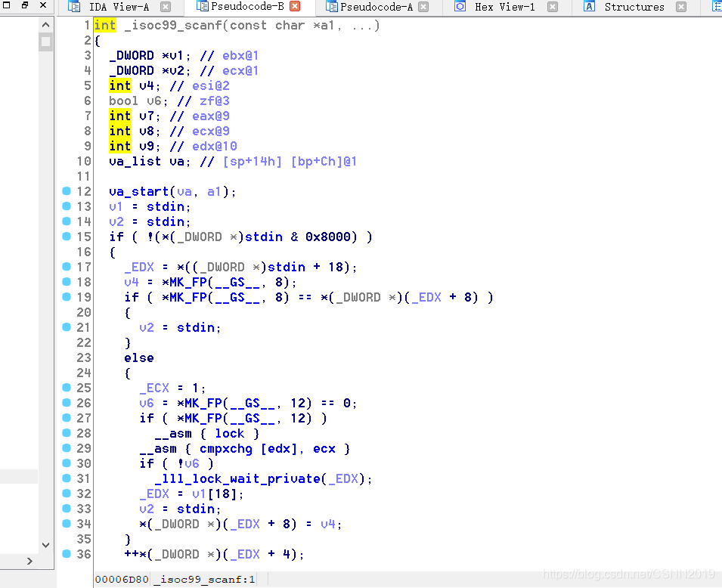Toggle breakpoint dot on line 15
This screenshot has height=588, width=722.
pos(67,237)
